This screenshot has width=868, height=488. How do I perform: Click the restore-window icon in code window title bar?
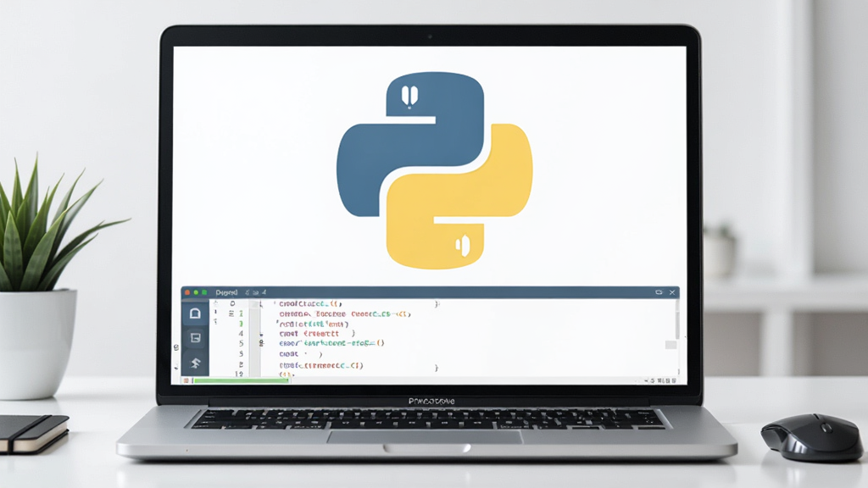point(659,292)
